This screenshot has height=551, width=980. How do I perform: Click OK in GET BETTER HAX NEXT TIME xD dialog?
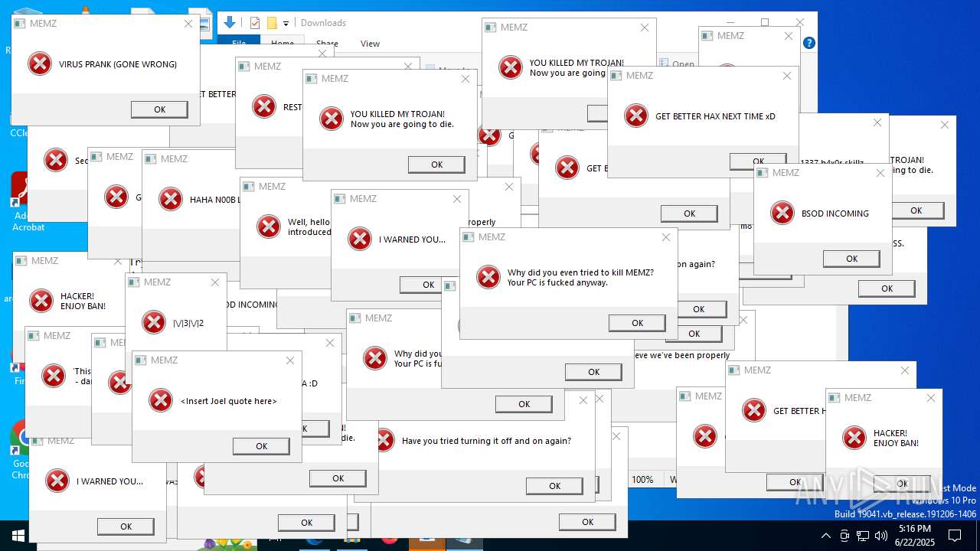[758, 161]
